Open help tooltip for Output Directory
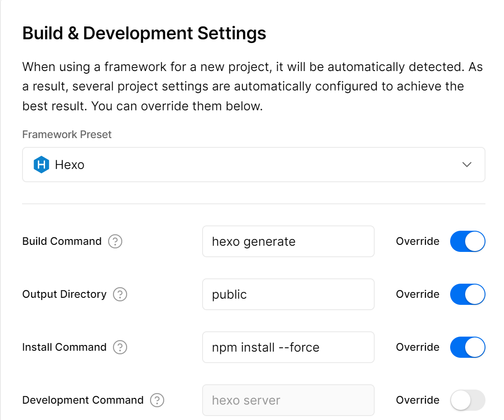The image size is (504, 420). pyautogui.click(x=120, y=294)
